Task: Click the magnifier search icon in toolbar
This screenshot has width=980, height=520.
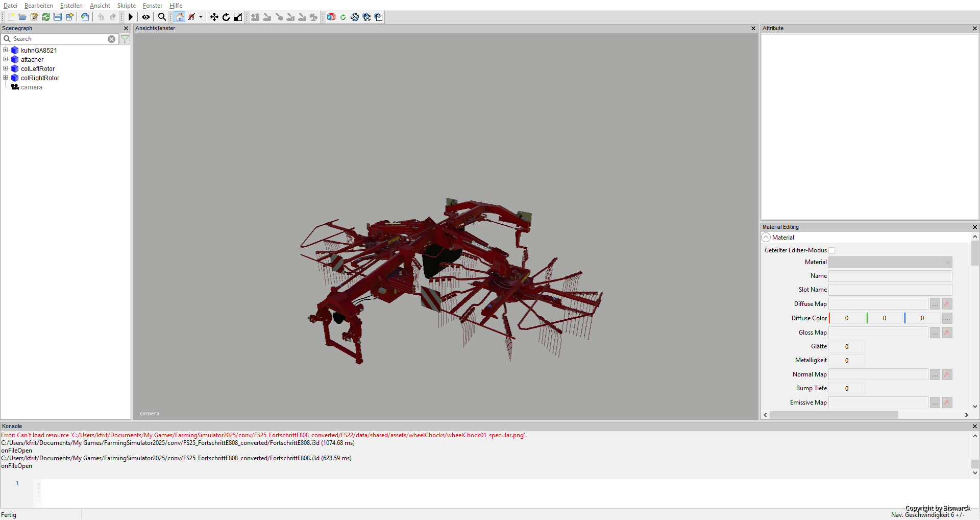Action: click(x=162, y=17)
